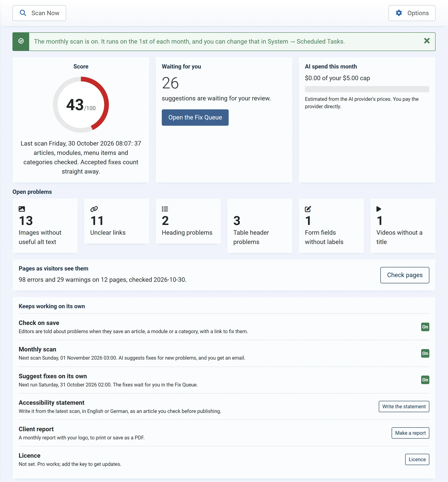Click the 'Open problems' heading
The height and width of the screenshot is (482, 448).
point(32,192)
